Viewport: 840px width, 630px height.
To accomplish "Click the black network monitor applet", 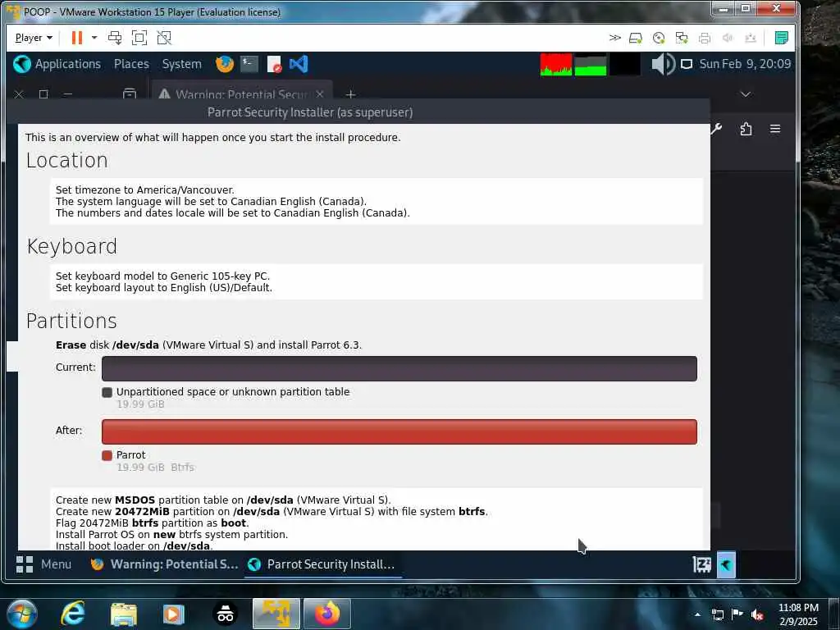I will [x=624, y=64].
